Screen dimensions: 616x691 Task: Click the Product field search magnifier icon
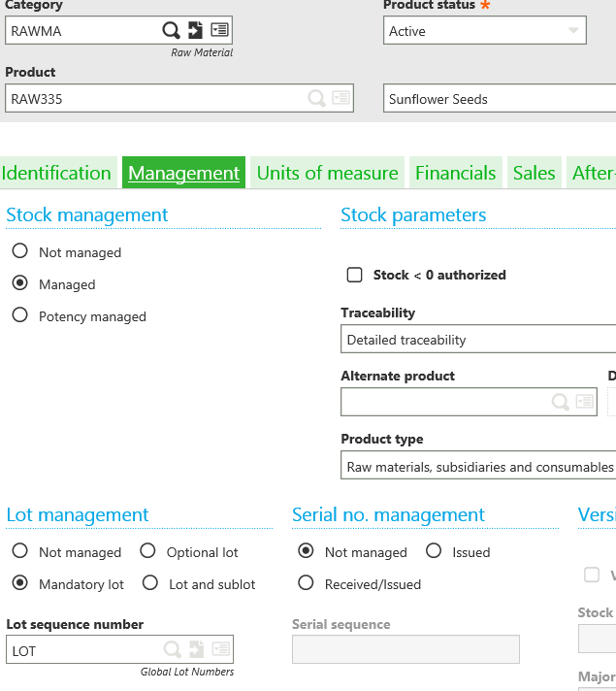click(316, 98)
